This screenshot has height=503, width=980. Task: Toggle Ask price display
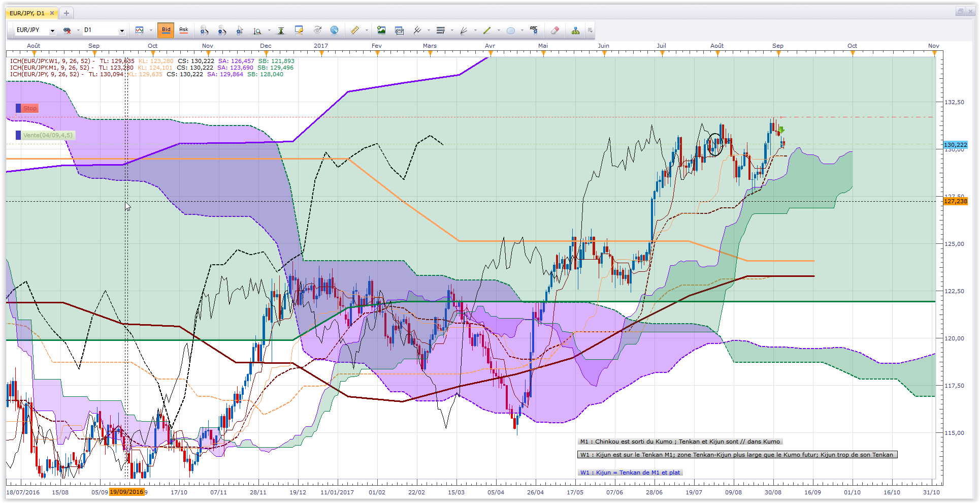coord(184,30)
